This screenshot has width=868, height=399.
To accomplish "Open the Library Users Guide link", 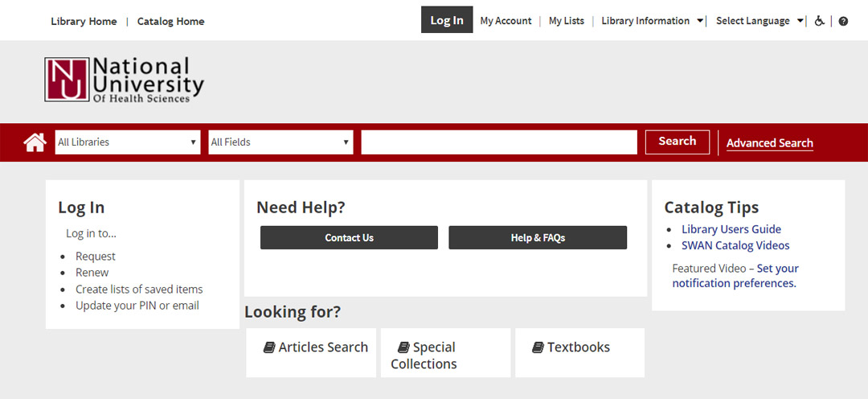I will click(x=731, y=229).
